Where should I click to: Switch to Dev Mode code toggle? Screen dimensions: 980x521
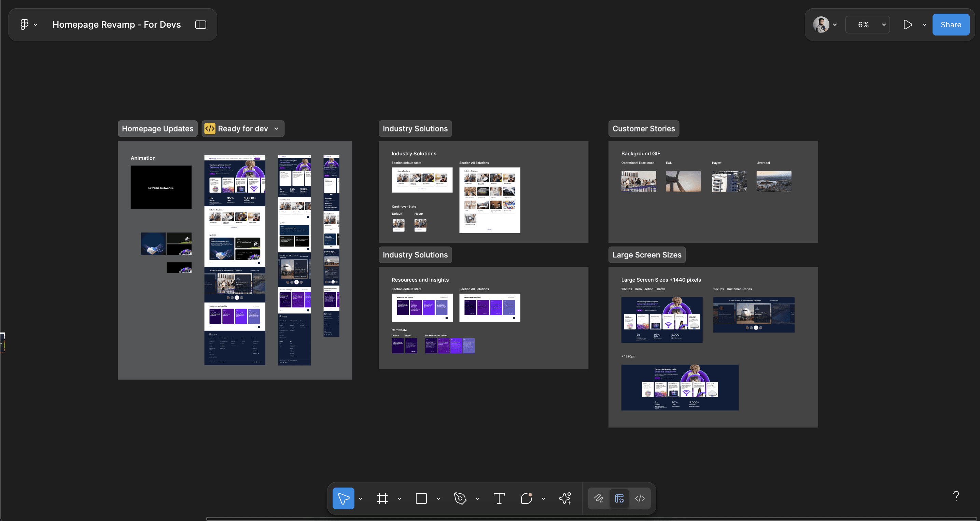click(640, 498)
